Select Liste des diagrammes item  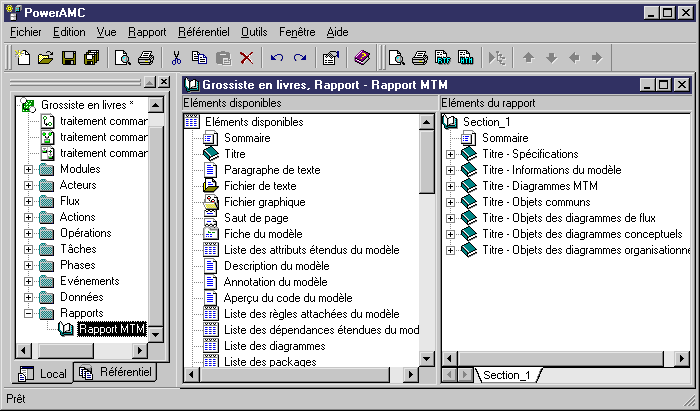[x=275, y=346]
